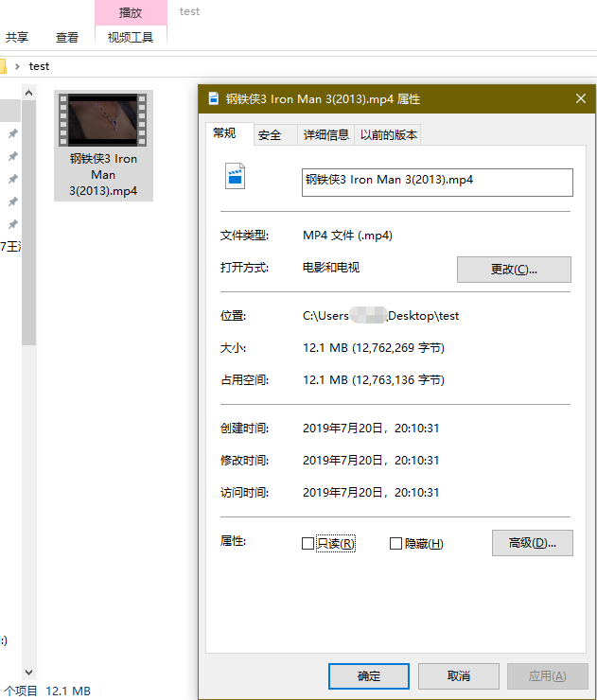
Task: Click the first pin icon in sidebar
Action: (13, 133)
